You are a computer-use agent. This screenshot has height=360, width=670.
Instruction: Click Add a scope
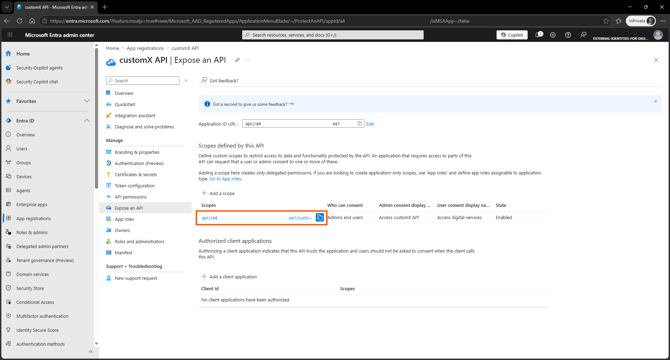click(218, 193)
